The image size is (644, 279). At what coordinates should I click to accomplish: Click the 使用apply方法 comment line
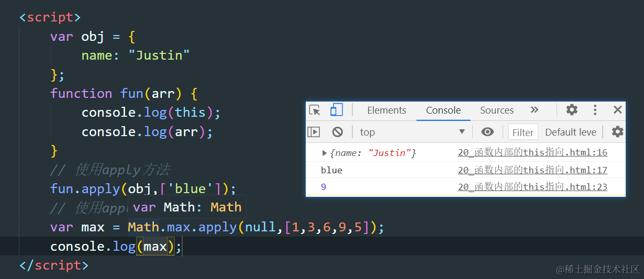click(110, 170)
